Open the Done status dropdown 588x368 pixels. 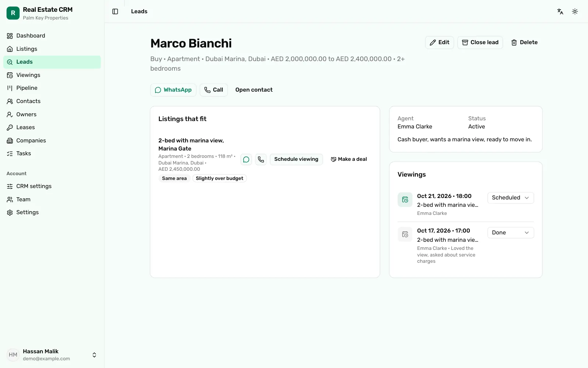[x=510, y=233]
